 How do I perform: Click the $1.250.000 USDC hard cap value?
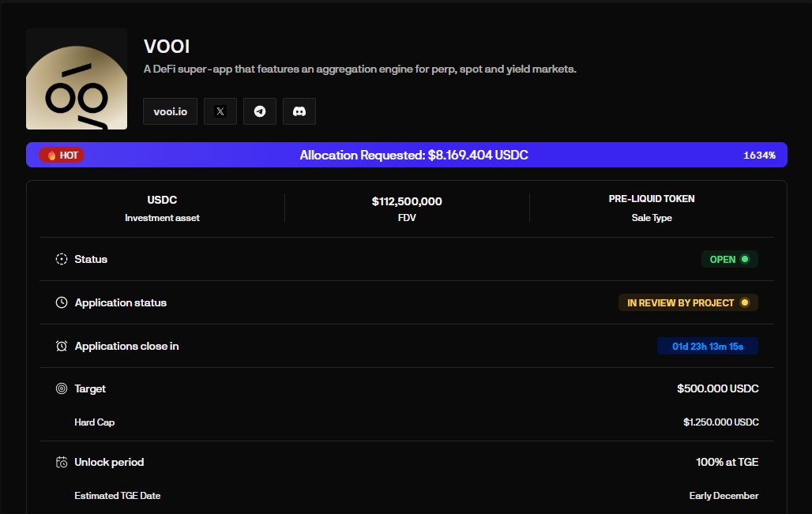coord(721,422)
